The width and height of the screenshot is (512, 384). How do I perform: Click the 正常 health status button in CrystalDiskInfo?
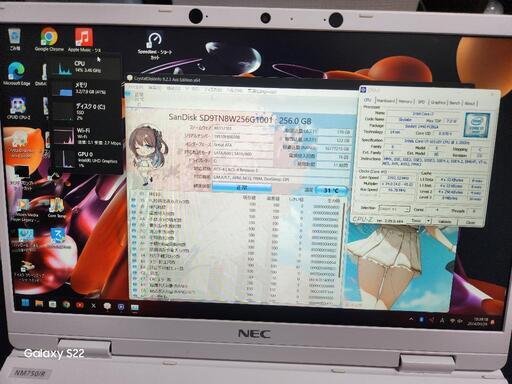[x=242, y=188]
